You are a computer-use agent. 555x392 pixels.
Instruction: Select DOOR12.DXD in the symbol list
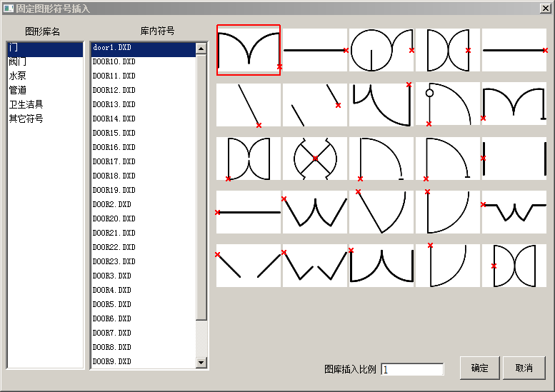(x=144, y=90)
